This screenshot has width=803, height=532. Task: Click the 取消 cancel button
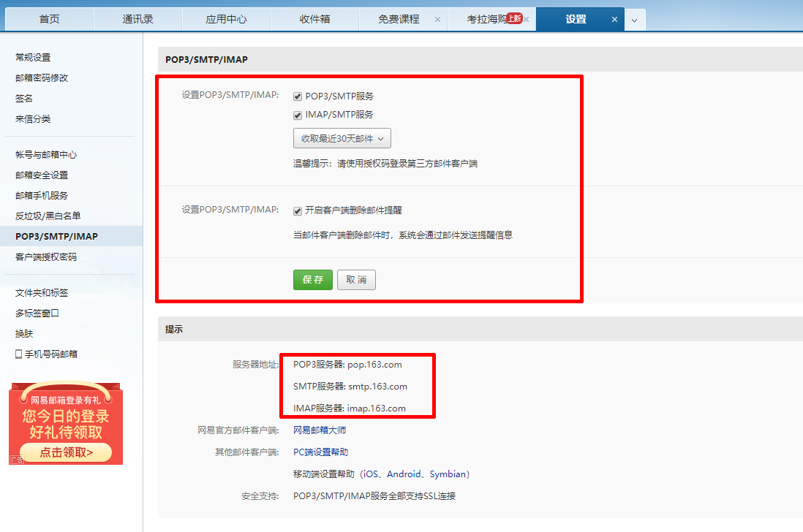click(x=356, y=279)
